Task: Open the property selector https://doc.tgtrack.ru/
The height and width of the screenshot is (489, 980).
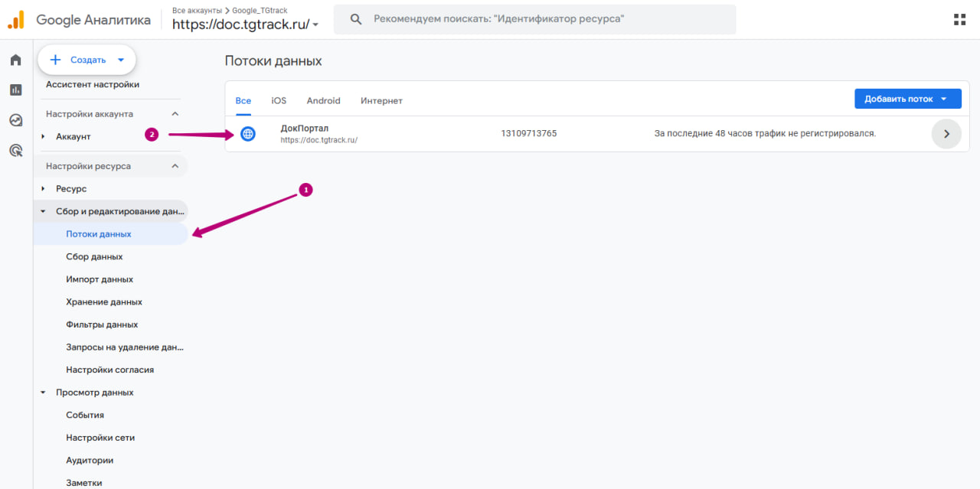Action: [x=245, y=24]
